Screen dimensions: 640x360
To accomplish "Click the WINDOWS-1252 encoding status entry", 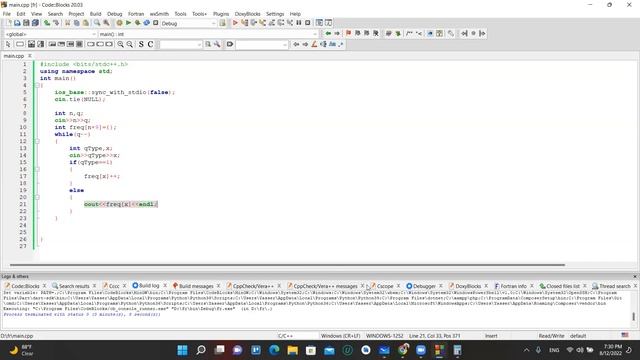I will pyautogui.click(x=384, y=336).
